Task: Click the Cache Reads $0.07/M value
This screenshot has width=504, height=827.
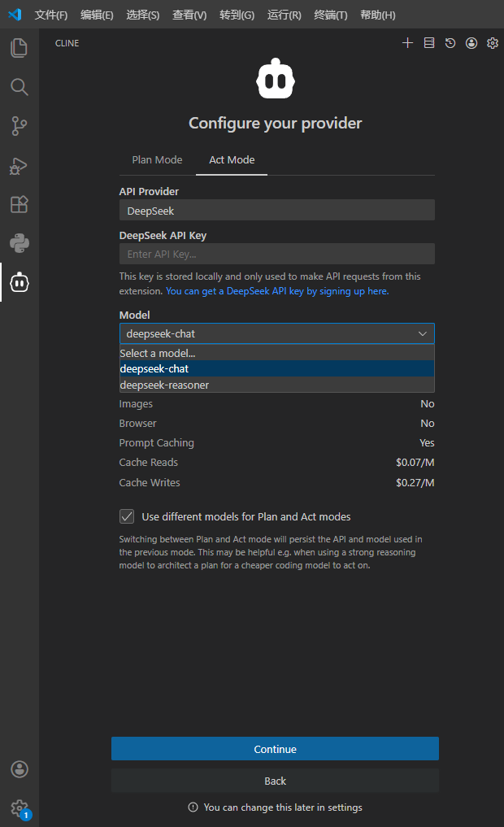Action: [415, 463]
